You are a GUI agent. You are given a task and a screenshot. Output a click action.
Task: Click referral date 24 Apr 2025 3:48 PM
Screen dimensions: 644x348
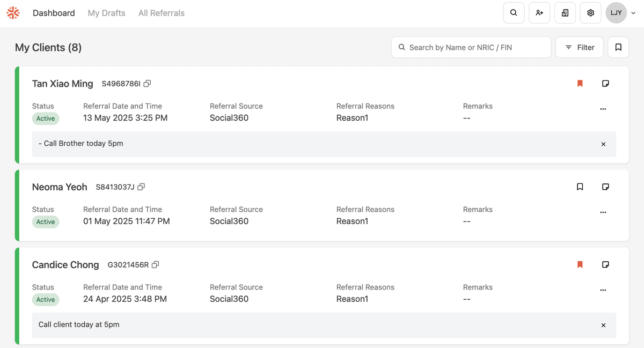point(125,299)
